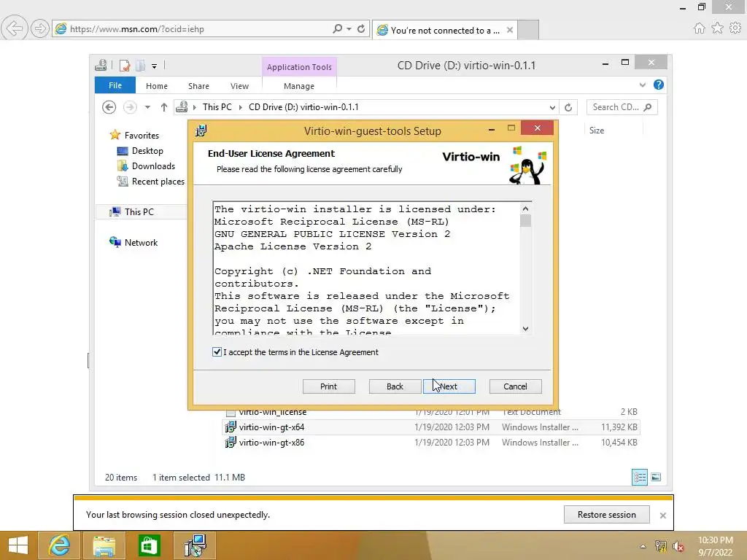
Task: Expand the arrow after 'This PC' in the breadcrumb
Action: click(240, 107)
